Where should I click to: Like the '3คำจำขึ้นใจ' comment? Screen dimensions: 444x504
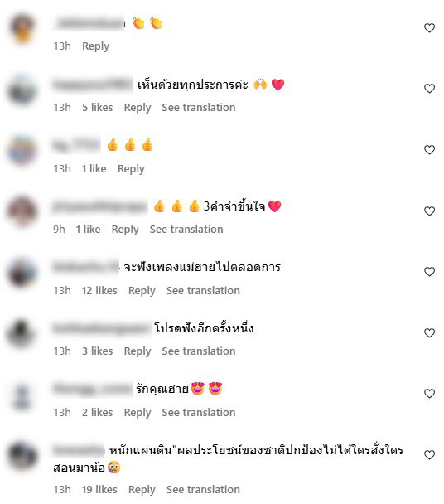coord(429,211)
